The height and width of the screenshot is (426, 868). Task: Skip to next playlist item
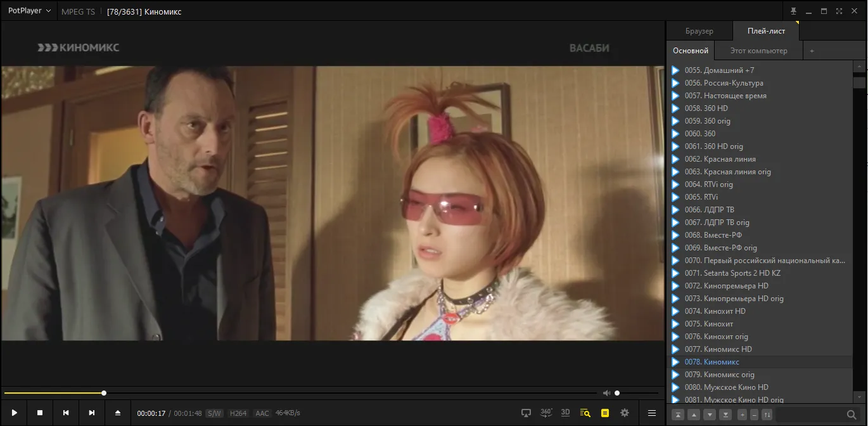[x=92, y=413]
